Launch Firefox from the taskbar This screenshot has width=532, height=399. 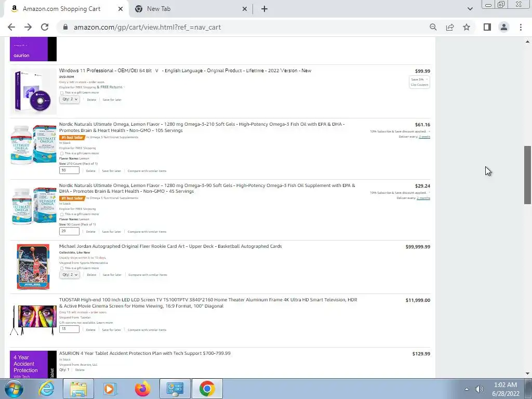[142, 389]
